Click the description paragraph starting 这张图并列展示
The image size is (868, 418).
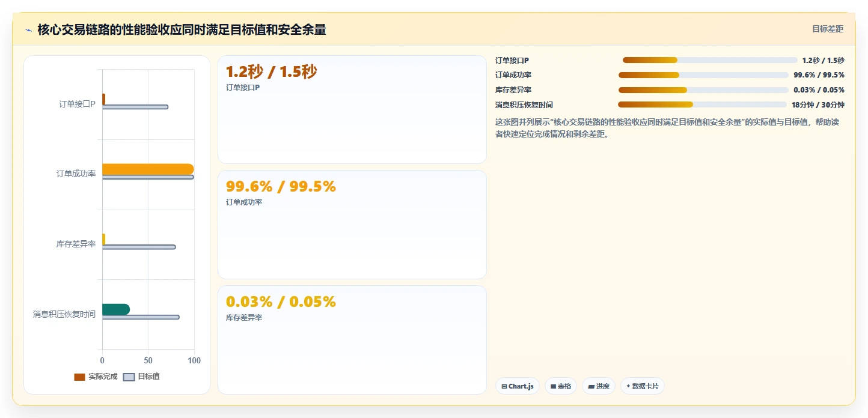coord(667,128)
